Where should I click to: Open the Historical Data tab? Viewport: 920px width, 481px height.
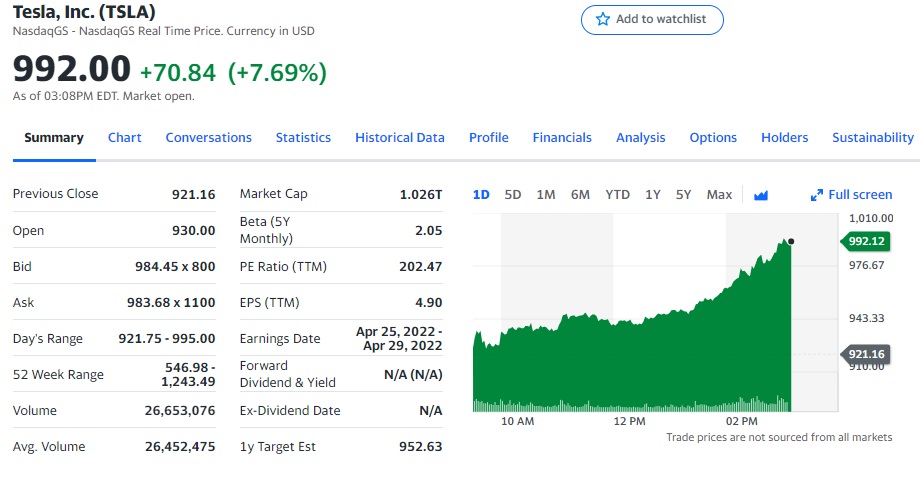pos(400,137)
